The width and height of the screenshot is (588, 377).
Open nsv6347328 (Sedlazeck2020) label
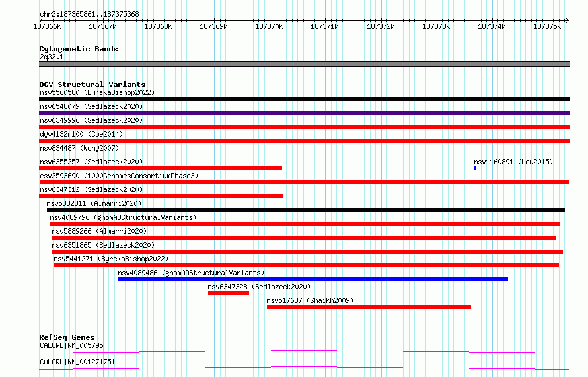[x=259, y=287]
